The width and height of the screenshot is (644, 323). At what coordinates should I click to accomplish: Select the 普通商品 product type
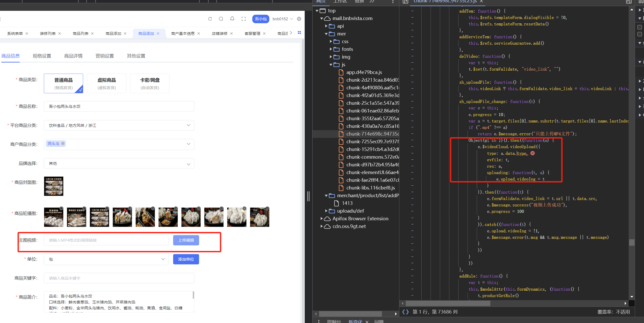click(63, 83)
